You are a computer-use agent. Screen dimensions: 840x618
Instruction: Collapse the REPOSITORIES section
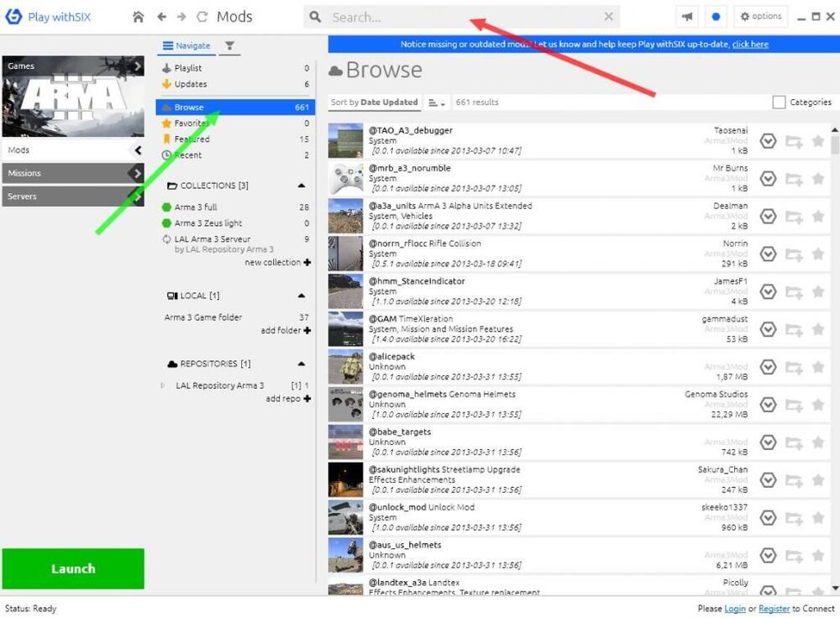(302, 364)
